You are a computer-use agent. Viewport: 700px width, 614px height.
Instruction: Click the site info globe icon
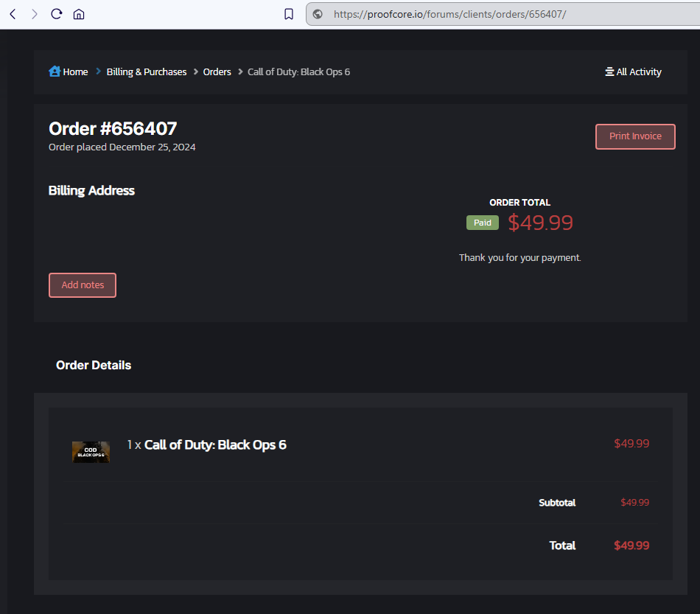pyautogui.click(x=318, y=14)
